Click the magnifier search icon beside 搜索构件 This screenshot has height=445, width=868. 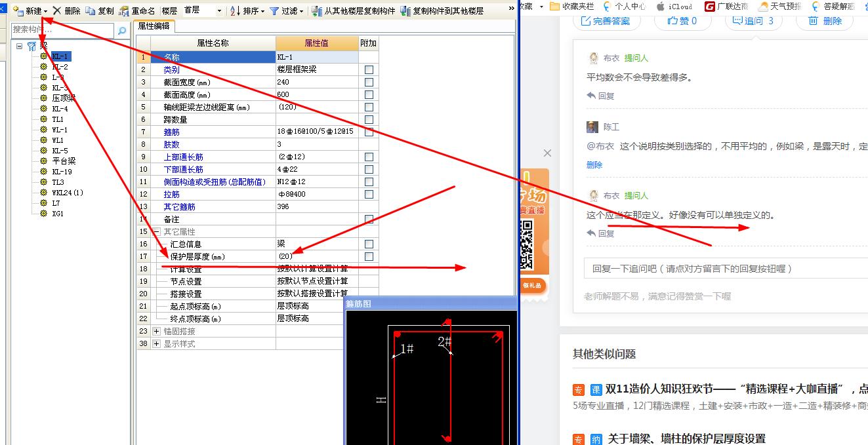pos(121,31)
